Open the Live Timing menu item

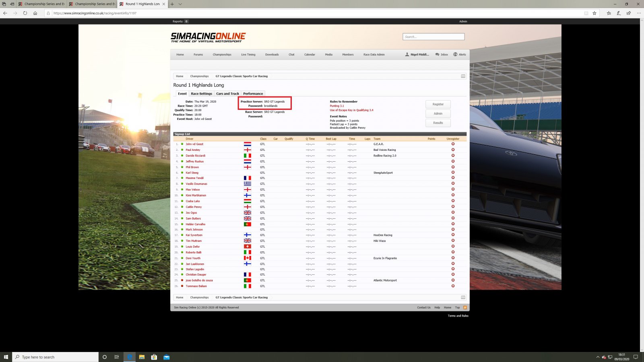(x=248, y=54)
